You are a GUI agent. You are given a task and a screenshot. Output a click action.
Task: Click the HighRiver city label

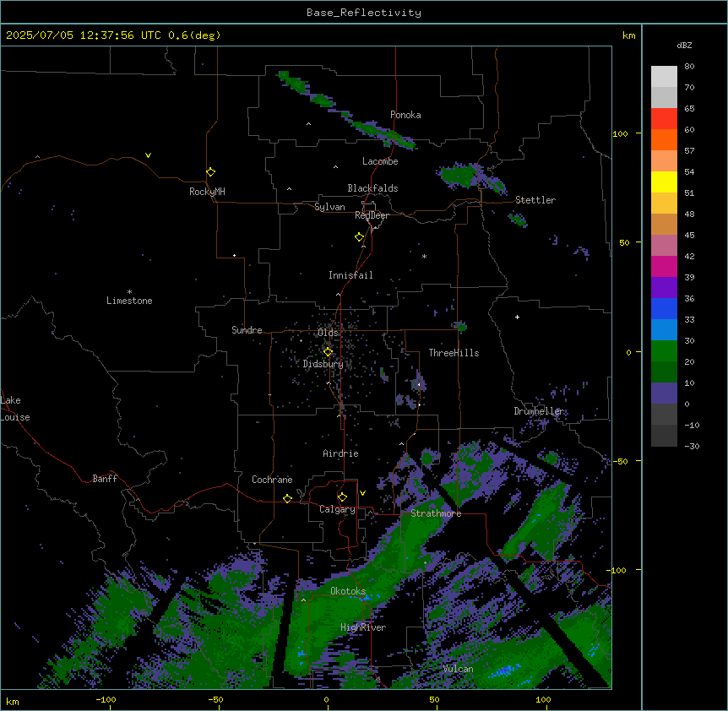pos(363,627)
